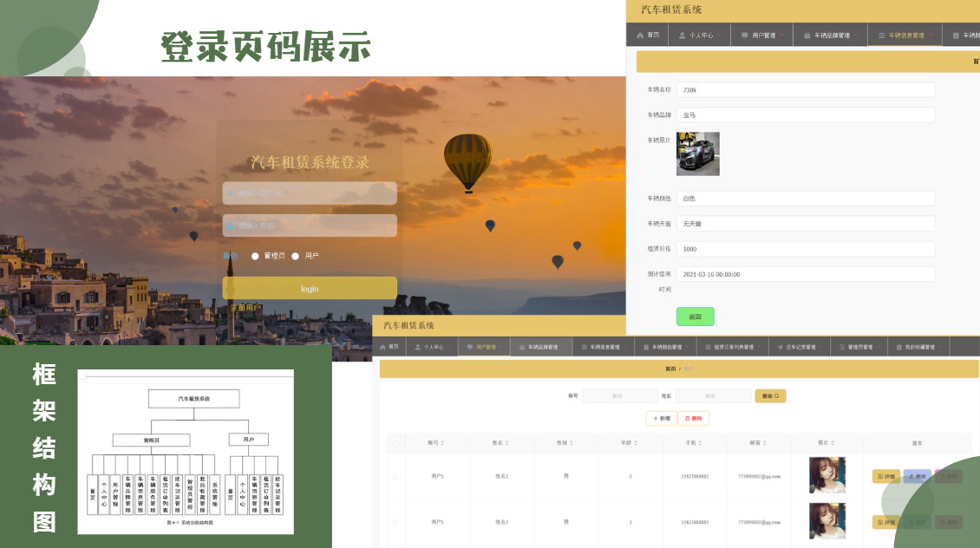The image size is (980, 548).
Task: Expand the 车辆信息管理 chevron in the user list window
Action: tap(625, 347)
